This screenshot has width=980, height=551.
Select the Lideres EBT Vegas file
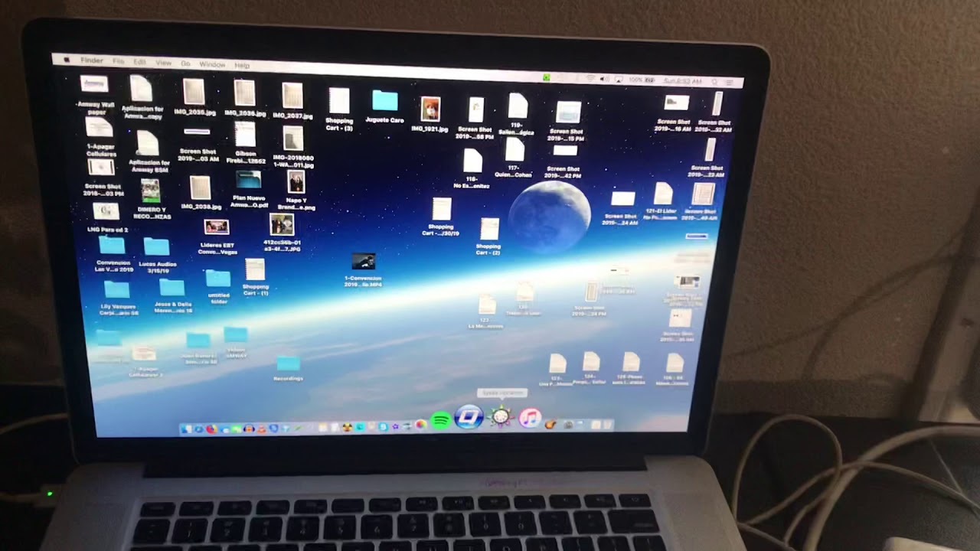pos(217,236)
